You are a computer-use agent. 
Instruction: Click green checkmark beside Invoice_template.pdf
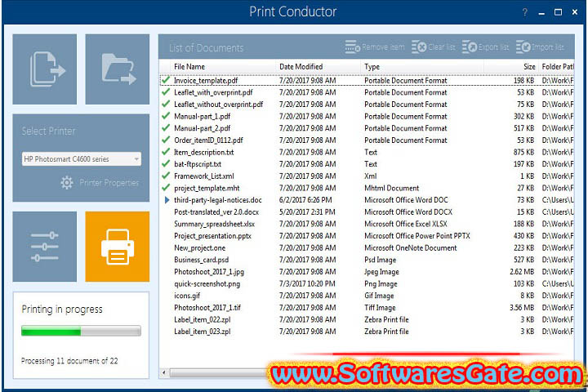pos(166,80)
